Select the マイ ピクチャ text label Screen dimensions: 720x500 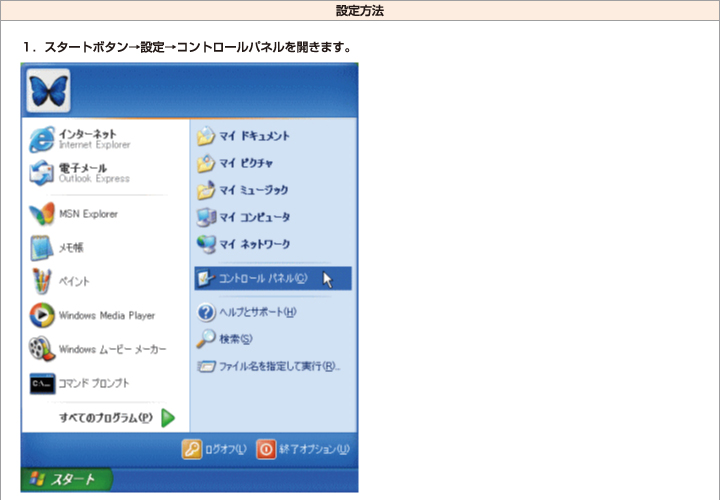(x=246, y=163)
